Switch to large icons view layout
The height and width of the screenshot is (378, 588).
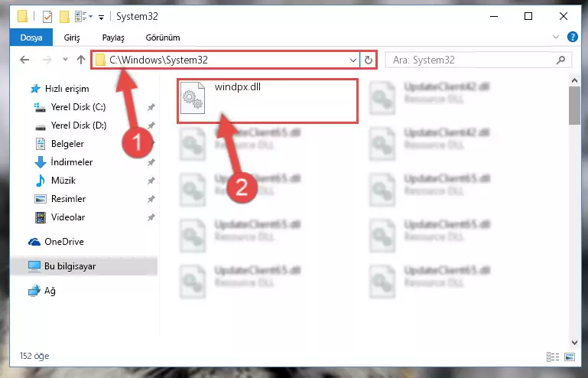coord(570,357)
